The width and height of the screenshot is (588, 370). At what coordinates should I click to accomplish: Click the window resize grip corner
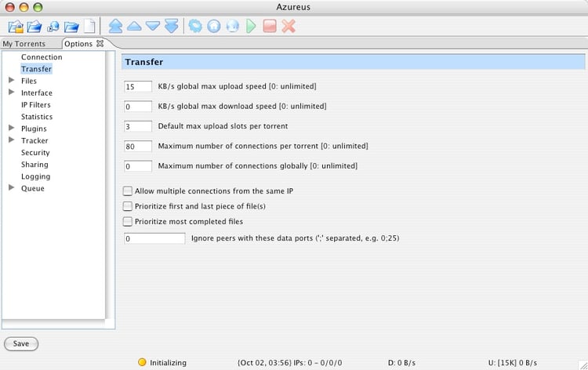(583, 365)
